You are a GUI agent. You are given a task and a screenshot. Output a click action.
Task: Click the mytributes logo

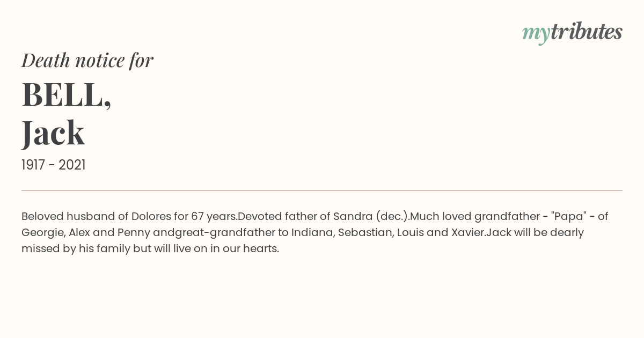572,33
